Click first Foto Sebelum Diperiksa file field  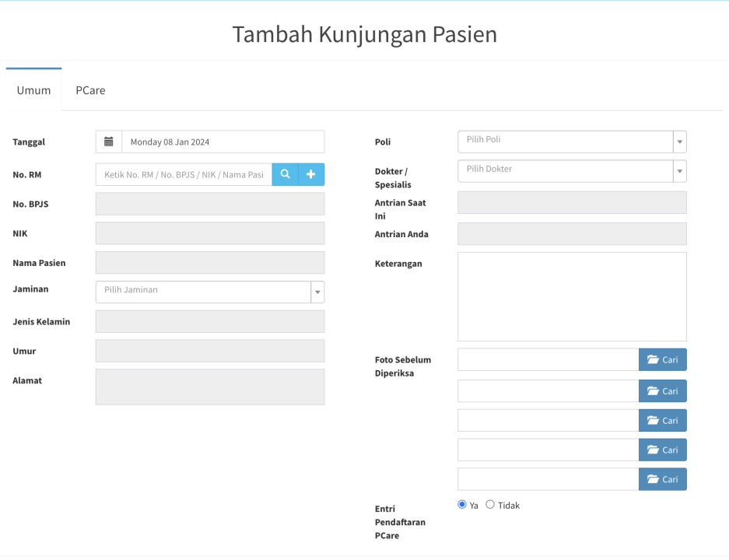coord(548,359)
